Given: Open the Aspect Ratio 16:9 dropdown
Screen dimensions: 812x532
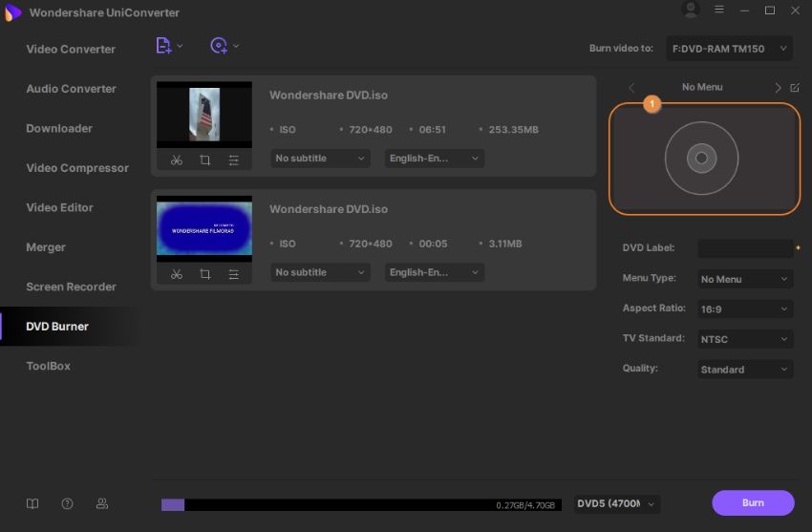Looking at the screenshot, I should (x=745, y=309).
